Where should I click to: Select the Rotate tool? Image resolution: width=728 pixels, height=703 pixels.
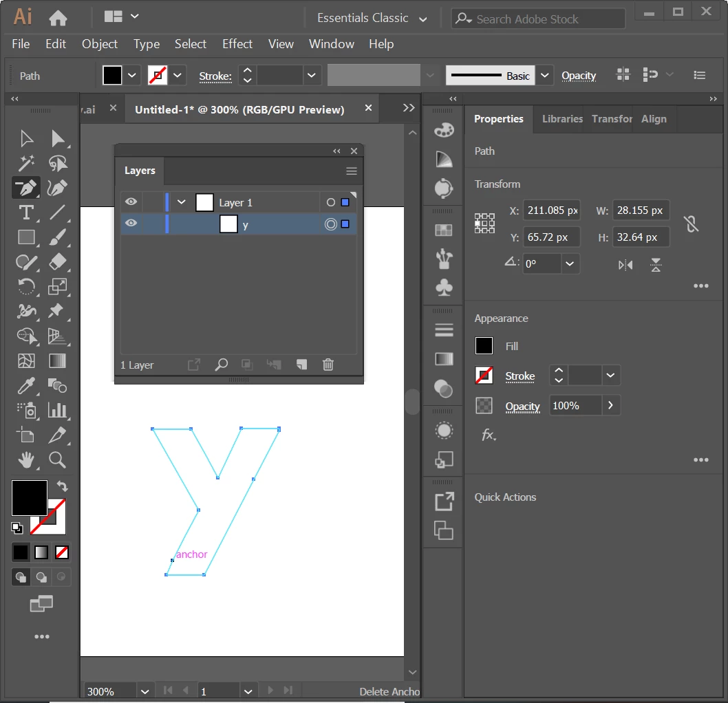[x=26, y=286]
